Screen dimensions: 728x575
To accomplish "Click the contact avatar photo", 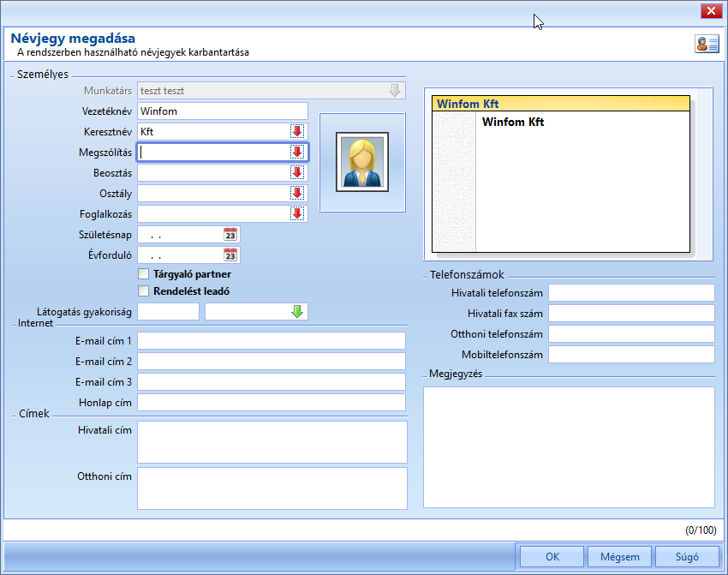I will [362, 162].
